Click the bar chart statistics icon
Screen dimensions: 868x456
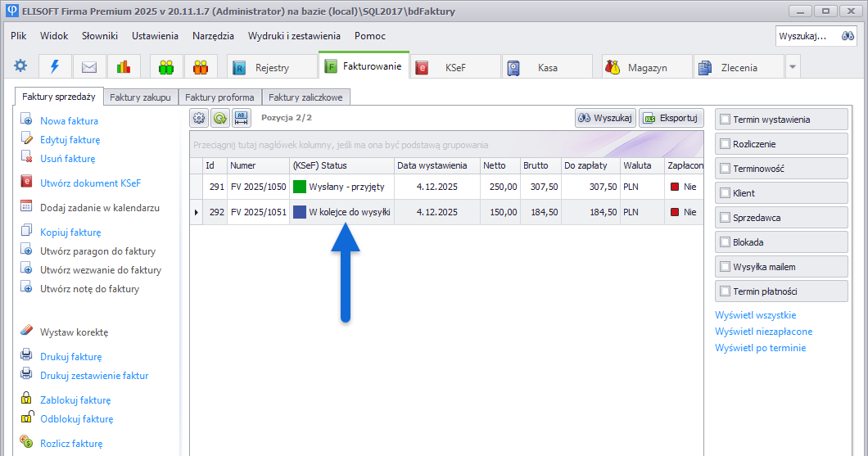pos(123,67)
